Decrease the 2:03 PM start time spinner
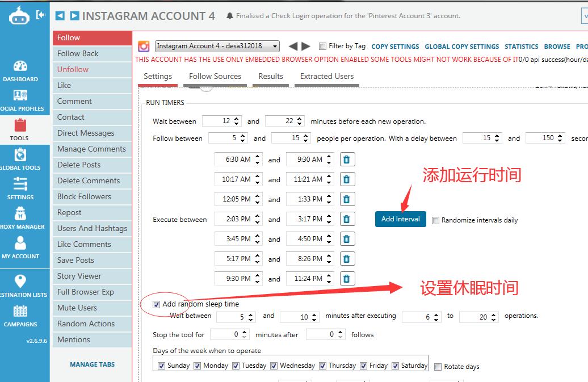 tap(258, 222)
